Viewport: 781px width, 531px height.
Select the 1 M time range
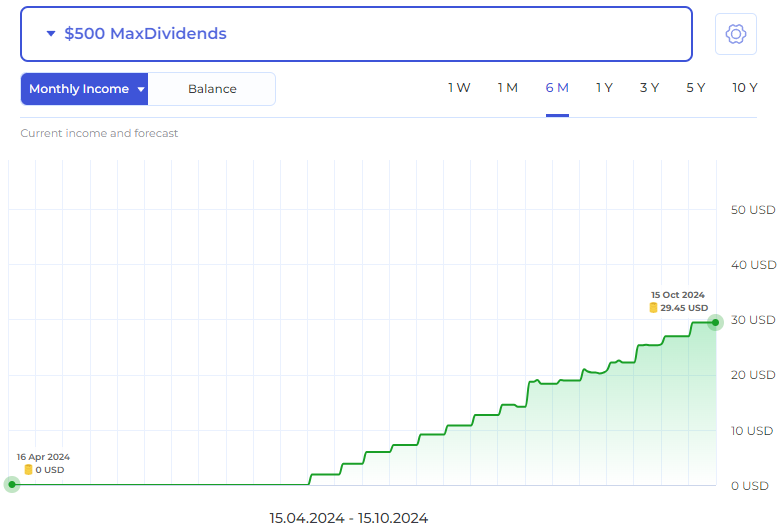508,88
